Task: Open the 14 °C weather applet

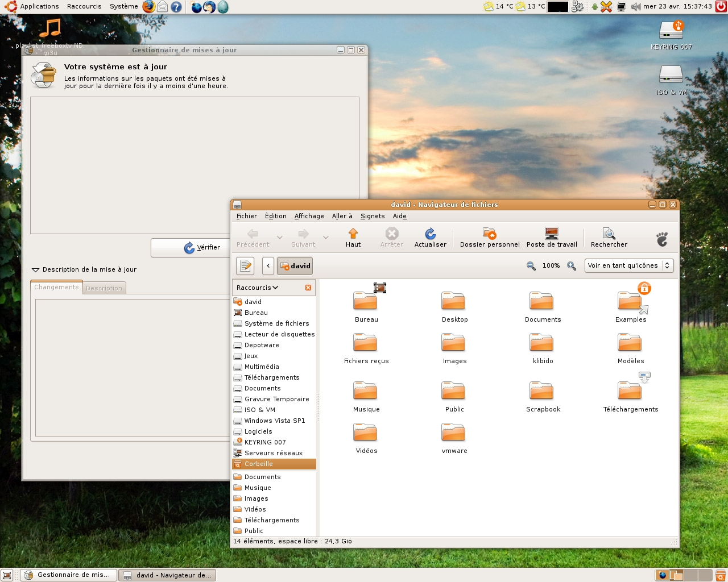Action: pyautogui.click(x=498, y=7)
